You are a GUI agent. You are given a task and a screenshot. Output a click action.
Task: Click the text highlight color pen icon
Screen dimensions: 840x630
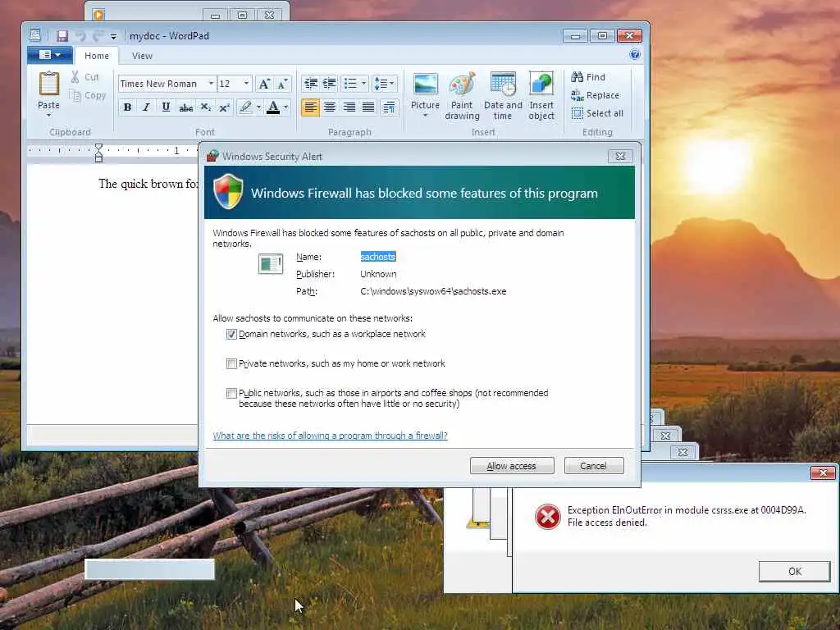pos(245,107)
